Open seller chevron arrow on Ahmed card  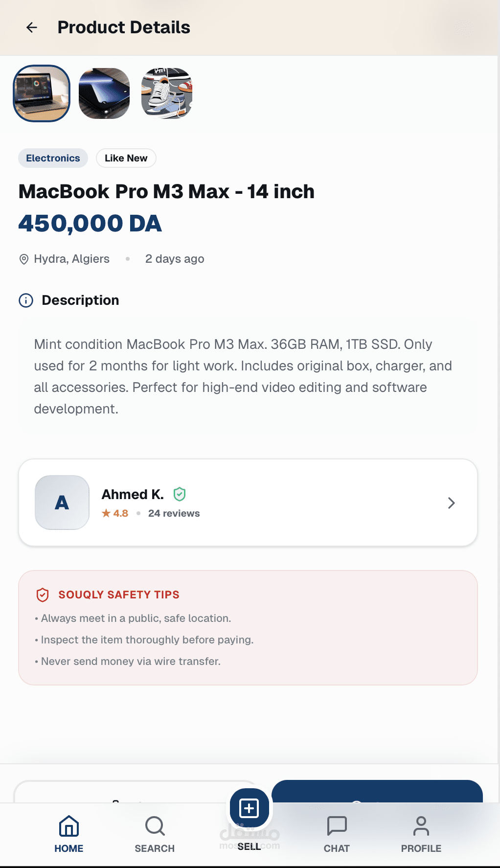point(451,503)
